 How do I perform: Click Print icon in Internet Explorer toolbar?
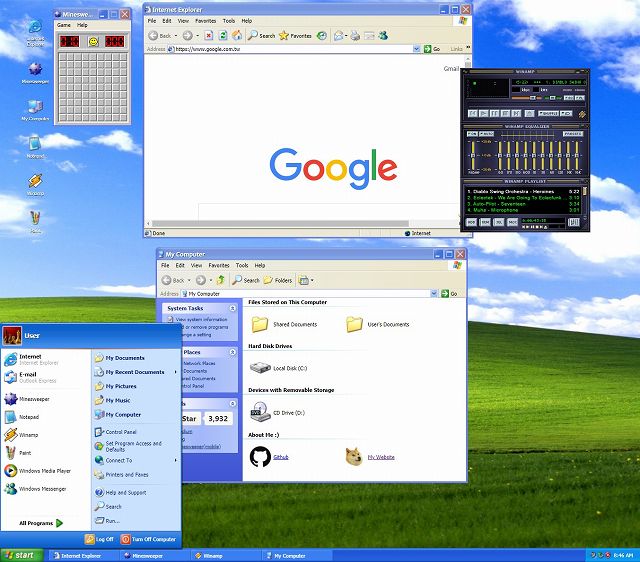pyautogui.click(x=355, y=36)
